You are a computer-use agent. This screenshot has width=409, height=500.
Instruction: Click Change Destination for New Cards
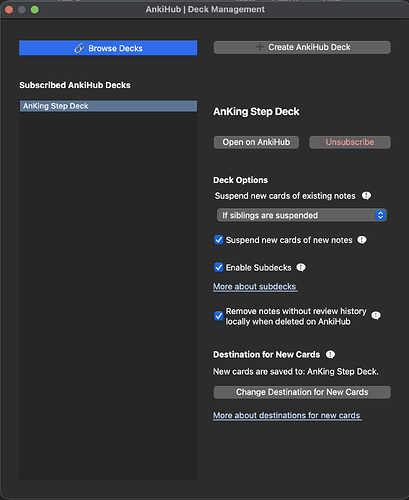pos(302,392)
